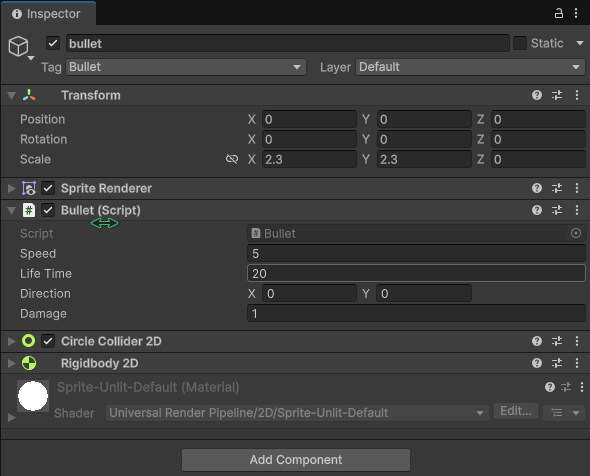Open Bullet Script three-dot context menu

[x=577, y=210]
